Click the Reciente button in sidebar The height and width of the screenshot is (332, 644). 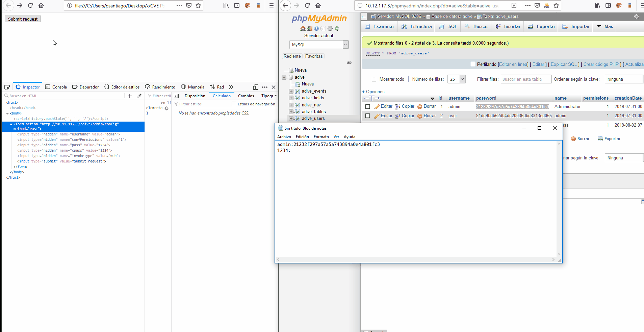(x=292, y=56)
